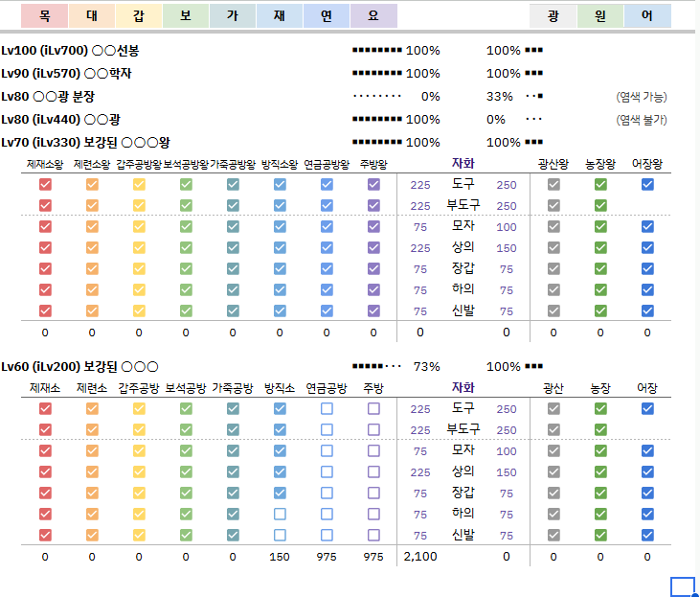Screen dimensions: 700x597
Task: Uncheck 연금공방왕 신발 checkbox
Action: pos(327,310)
